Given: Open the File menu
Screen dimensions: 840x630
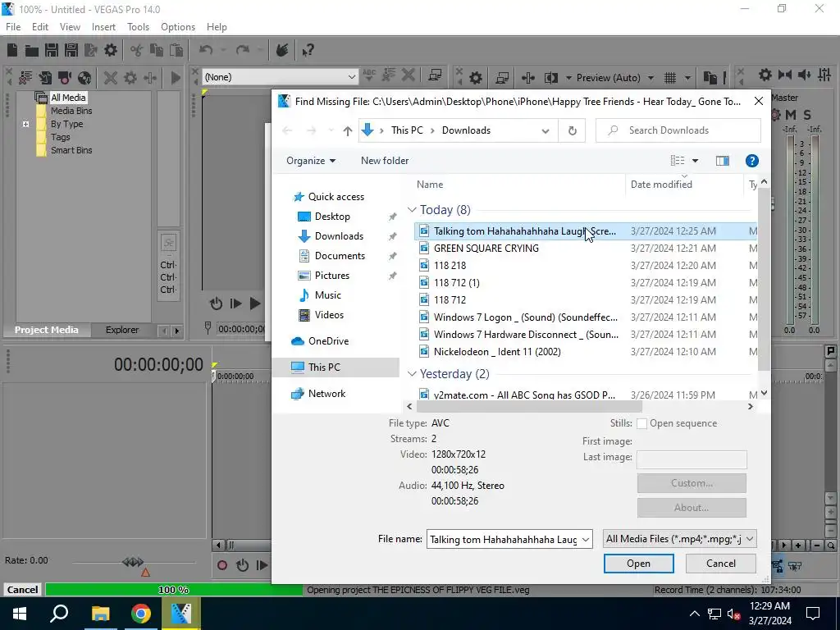Looking at the screenshot, I should [x=13, y=27].
